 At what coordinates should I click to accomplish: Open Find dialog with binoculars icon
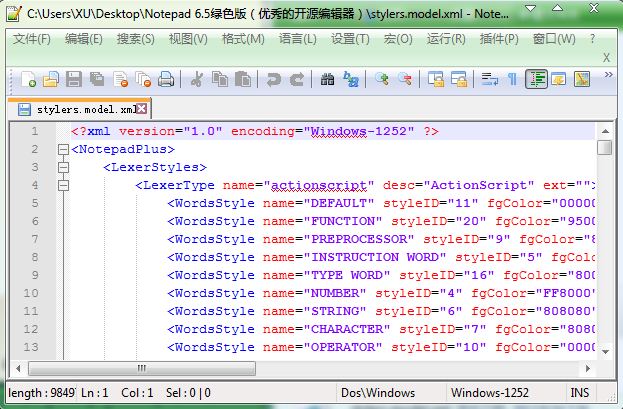click(x=328, y=79)
